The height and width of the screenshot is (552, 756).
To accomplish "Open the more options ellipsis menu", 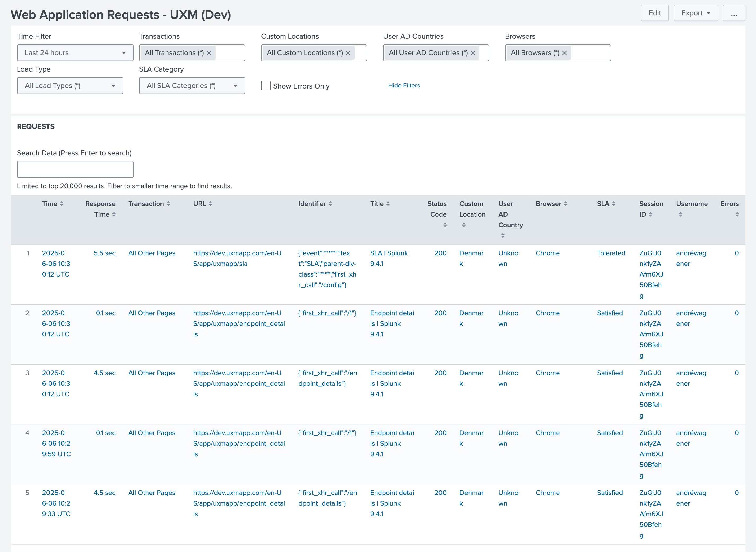I will 734,13.
